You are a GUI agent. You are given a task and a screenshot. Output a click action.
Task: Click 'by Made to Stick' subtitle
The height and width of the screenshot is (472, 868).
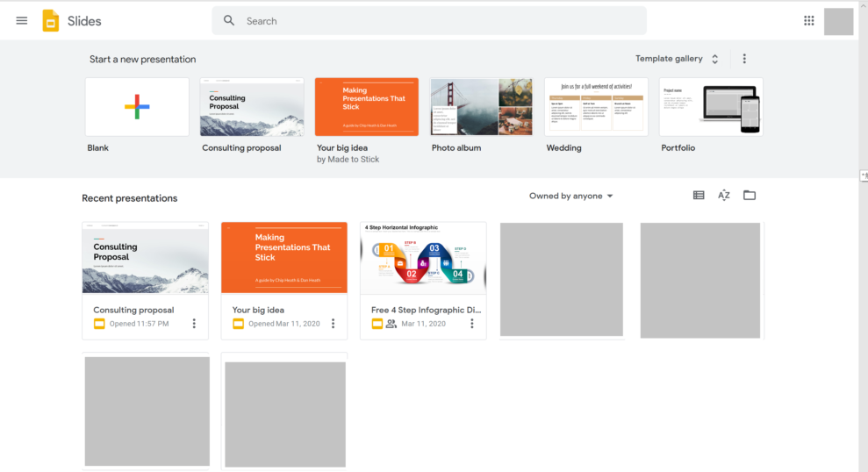(x=348, y=160)
